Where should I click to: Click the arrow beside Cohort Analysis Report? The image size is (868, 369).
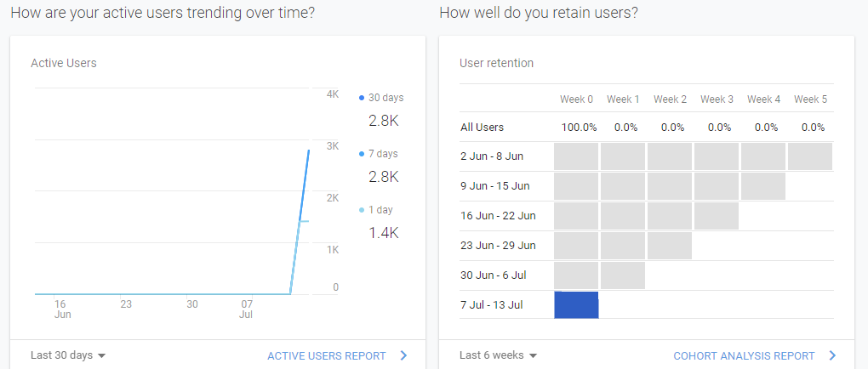[832, 355]
